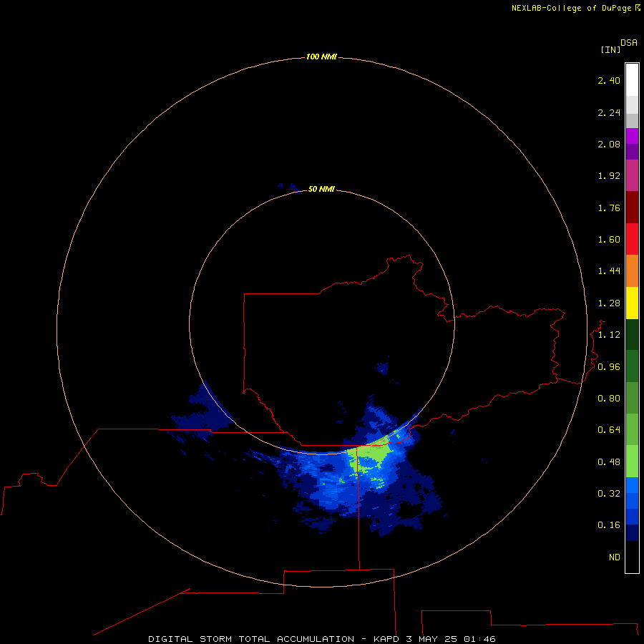Screen dimensions: 644x644
Task: Click the 2.24 legend value
Action: pyautogui.click(x=609, y=112)
